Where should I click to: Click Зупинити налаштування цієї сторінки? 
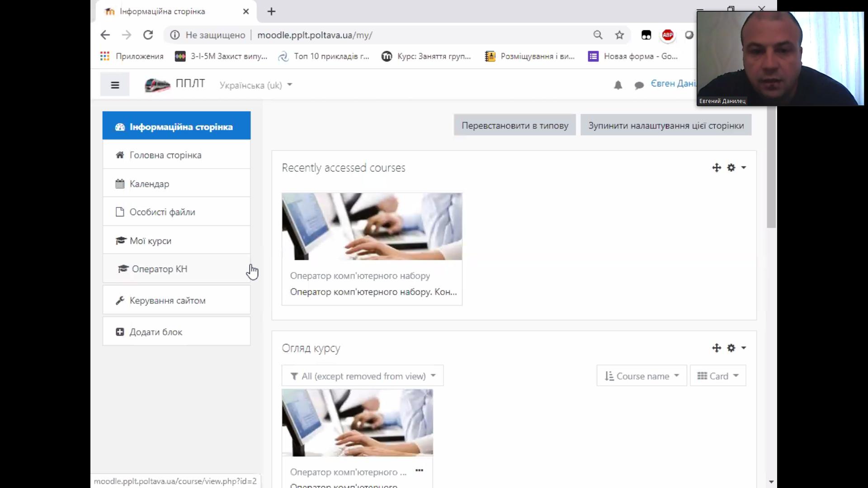pyautogui.click(x=666, y=125)
